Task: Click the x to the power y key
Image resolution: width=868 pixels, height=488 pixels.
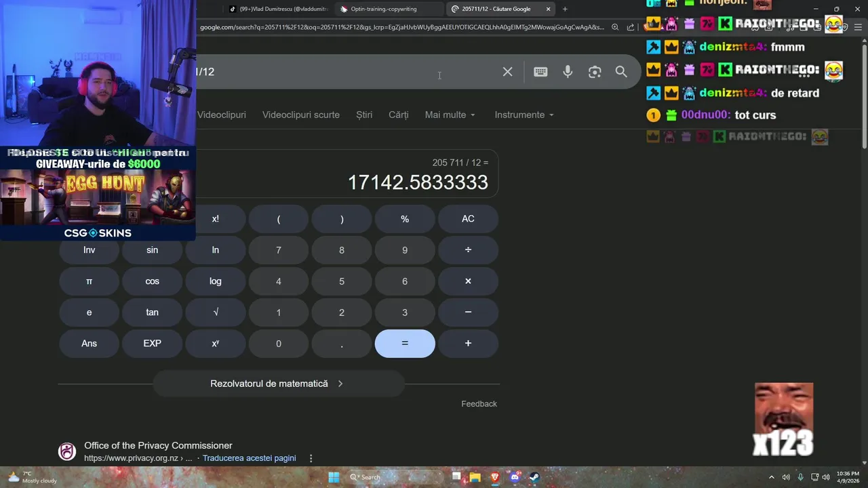Action: [215, 344]
